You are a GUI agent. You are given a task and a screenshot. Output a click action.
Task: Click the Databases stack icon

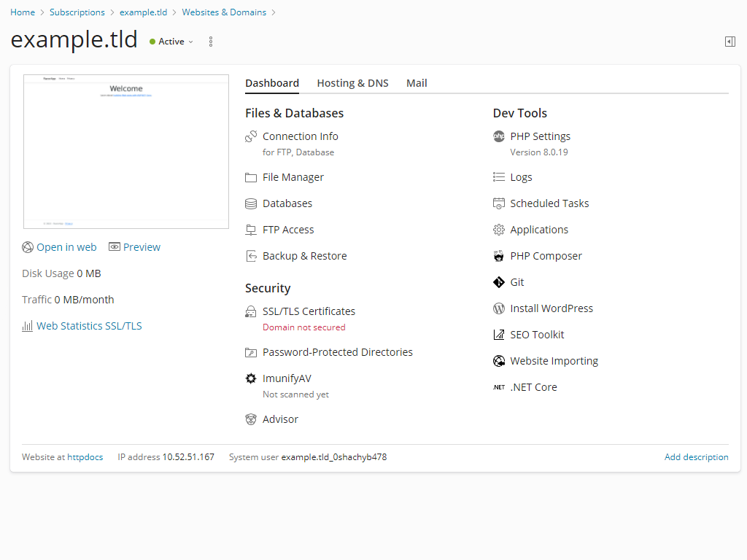tap(251, 203)
